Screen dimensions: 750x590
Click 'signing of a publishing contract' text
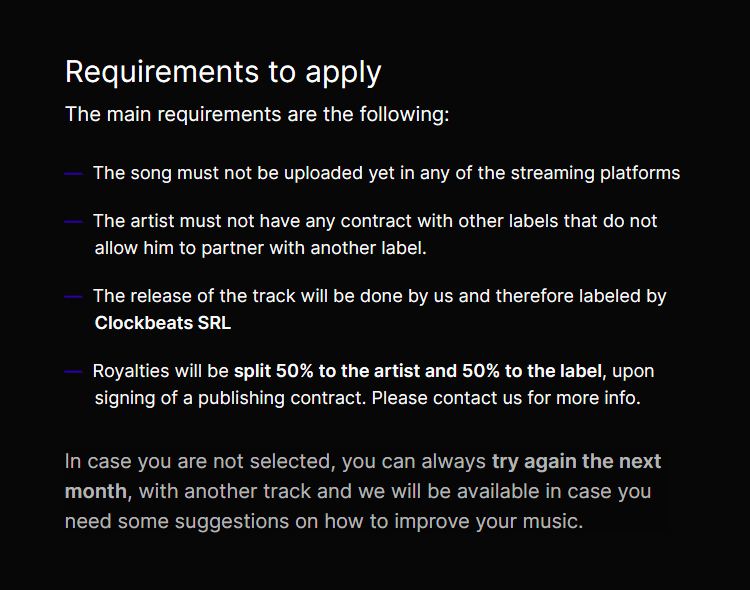pos(230,399)
